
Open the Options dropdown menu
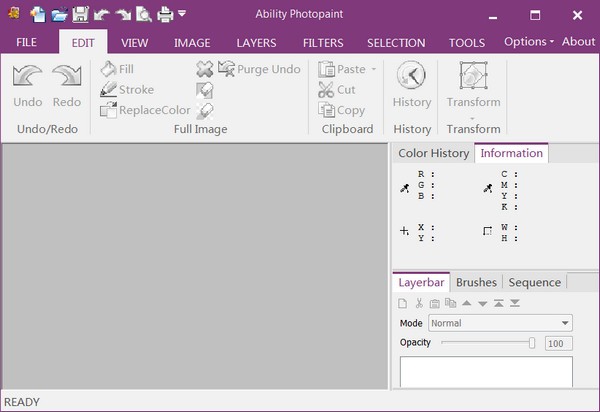529,42
